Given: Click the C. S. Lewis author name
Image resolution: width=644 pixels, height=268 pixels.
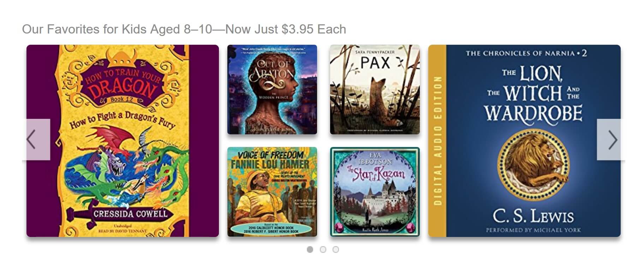Looking at the screenshot, I should (533, 216).
